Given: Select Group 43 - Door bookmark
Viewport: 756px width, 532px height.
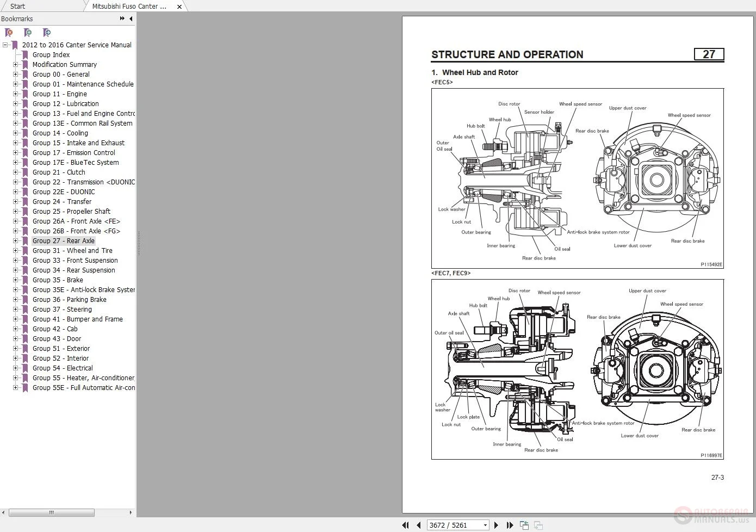Looking at the screenshot, I should point(57,339).
